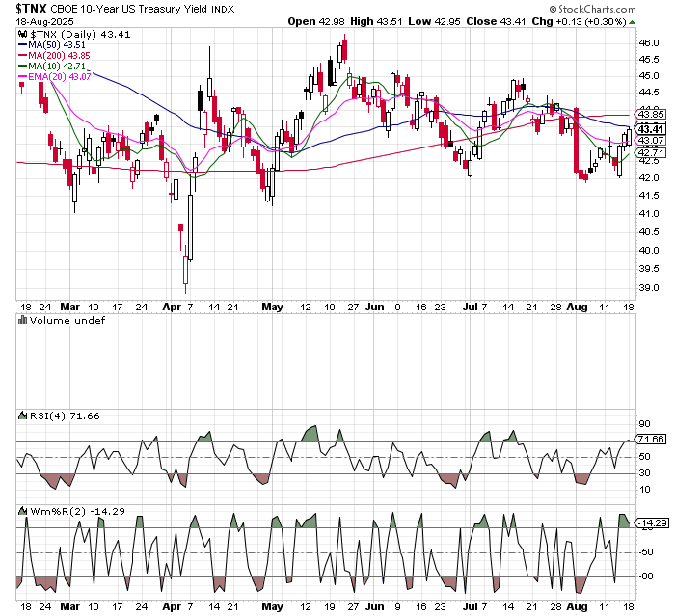
Task: Click the 45.0 price axis label
Action: click(x=649, y=76)
